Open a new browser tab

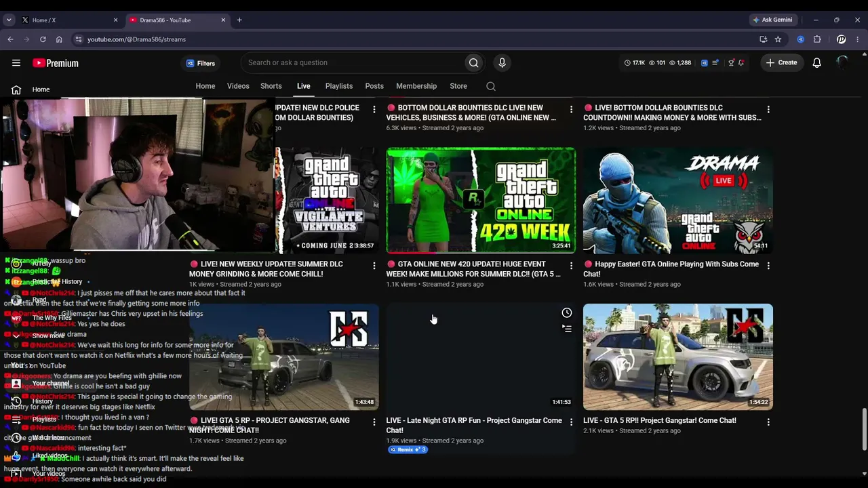click(239, 20)
